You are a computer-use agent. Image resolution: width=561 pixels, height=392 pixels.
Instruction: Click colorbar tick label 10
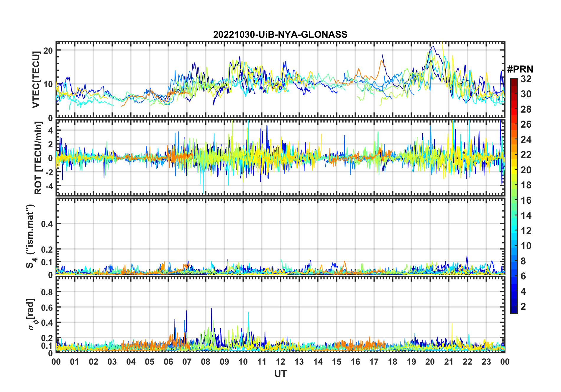tap(526, 246)
